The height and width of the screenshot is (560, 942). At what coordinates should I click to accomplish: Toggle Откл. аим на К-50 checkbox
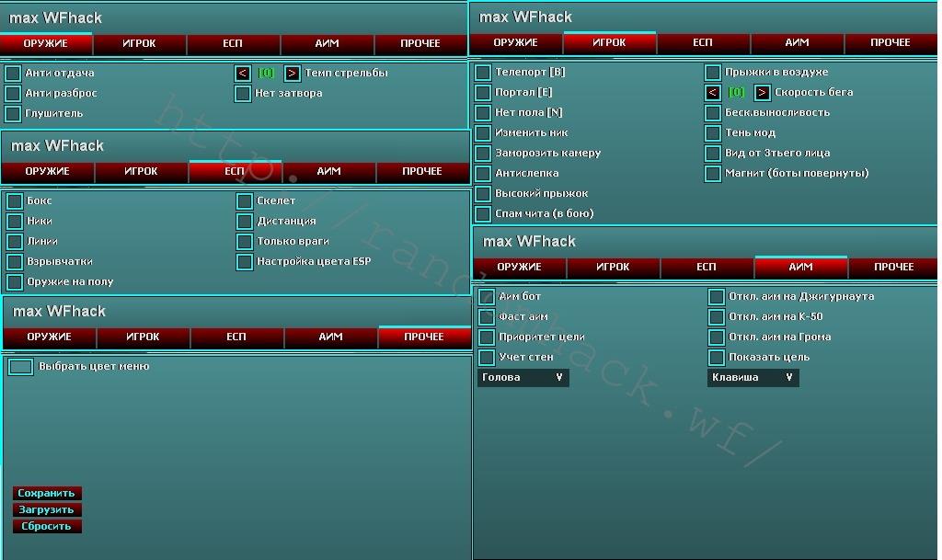point(716,317)
